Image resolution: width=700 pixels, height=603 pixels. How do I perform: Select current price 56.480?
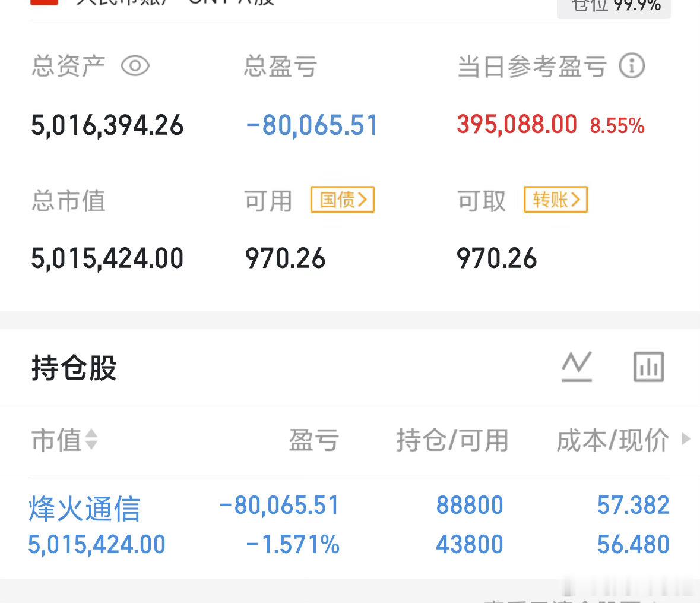click(x=633, y=545)
